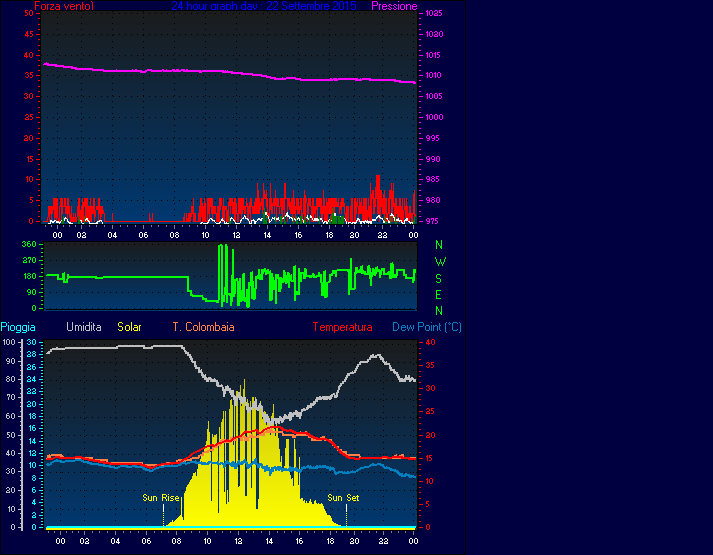Click the red '35' temperature axis value

[429, 365]
